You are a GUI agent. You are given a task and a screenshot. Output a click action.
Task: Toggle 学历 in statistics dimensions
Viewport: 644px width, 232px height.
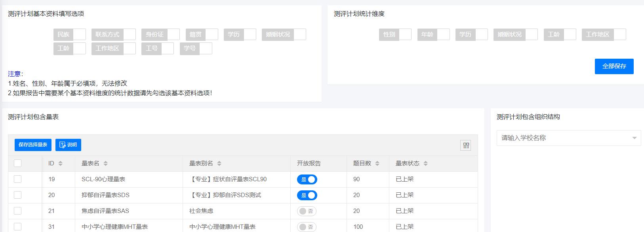472,35
